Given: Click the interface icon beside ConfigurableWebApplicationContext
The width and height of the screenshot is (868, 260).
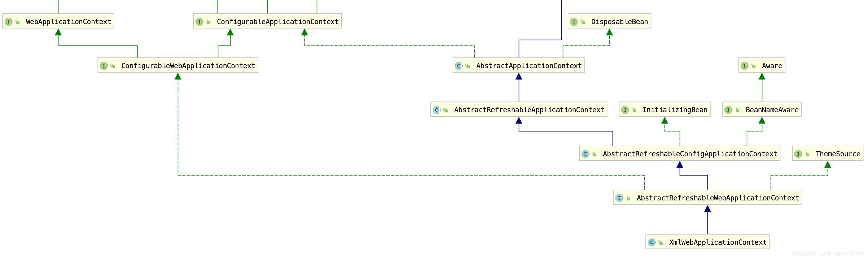Looking at the screenshot, I should tap(104, 66).
